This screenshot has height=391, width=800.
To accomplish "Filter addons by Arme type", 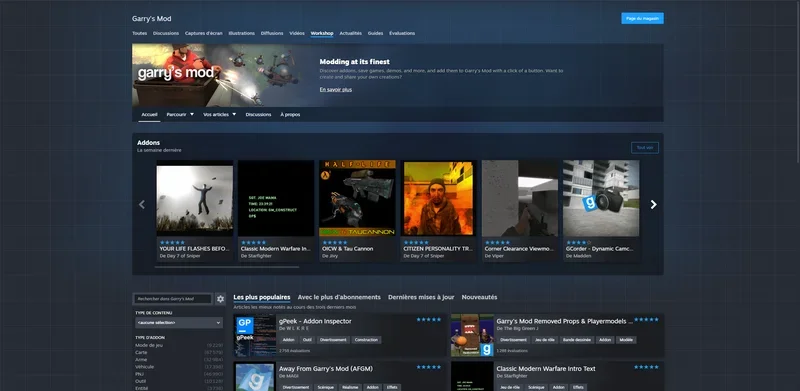I will pos(141,359).
